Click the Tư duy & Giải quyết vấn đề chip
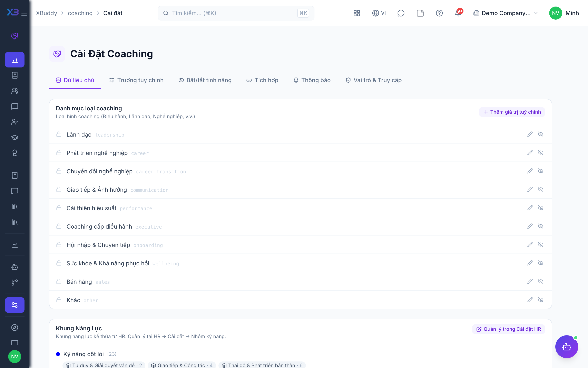The image size is (588, 368). [104, 365]
